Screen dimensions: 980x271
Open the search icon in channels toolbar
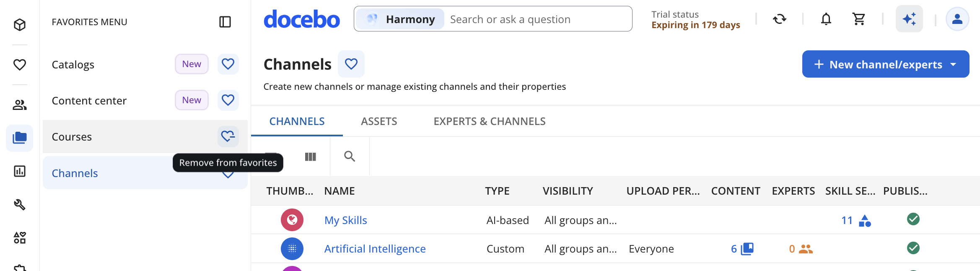coord(349,156)
